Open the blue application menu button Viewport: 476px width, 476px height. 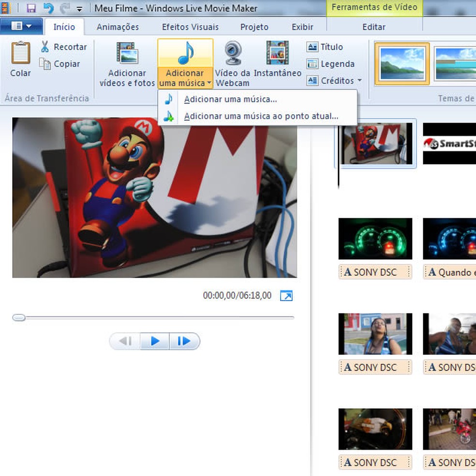pyautogui.click(x=21, y=26)
